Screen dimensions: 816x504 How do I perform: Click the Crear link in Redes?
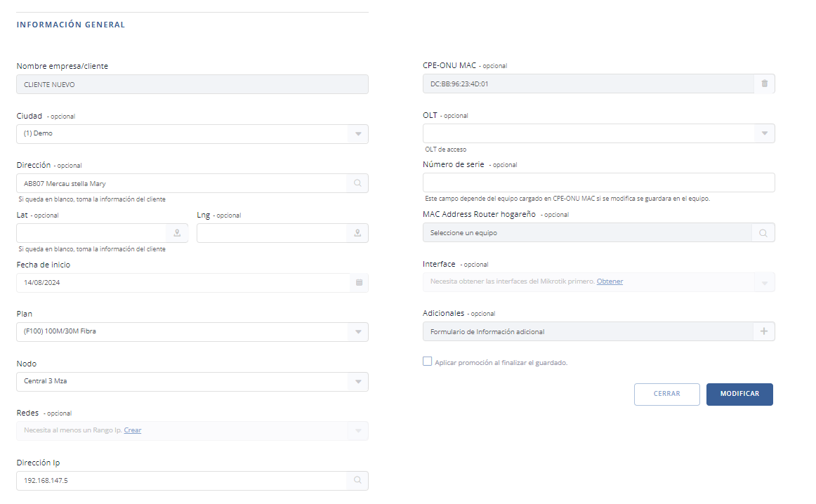pos(132,430)
